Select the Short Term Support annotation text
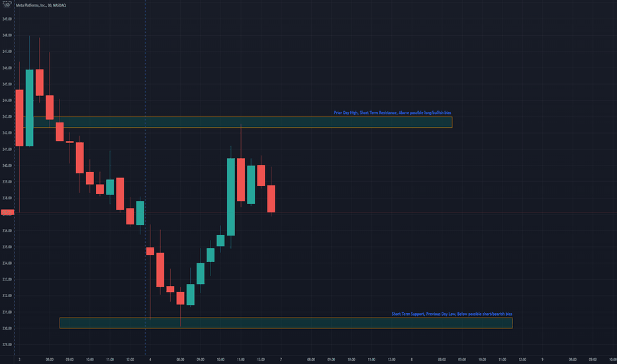The height and width of the screenshot is (364, 617). click(x=451, y=314)
